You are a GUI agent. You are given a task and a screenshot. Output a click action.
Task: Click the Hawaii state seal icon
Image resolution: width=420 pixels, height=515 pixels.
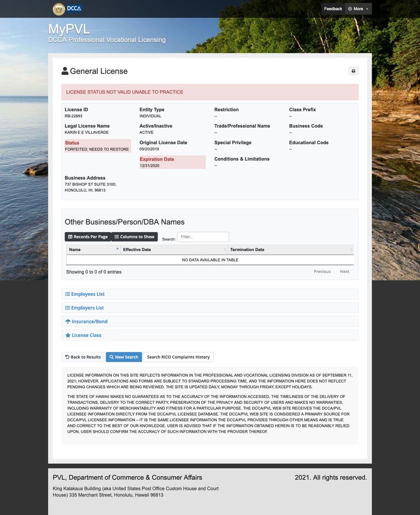point(59,9)
